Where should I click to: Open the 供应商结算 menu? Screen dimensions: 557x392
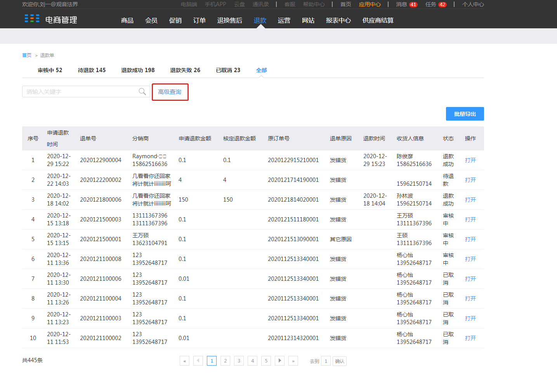pos(378,20)
